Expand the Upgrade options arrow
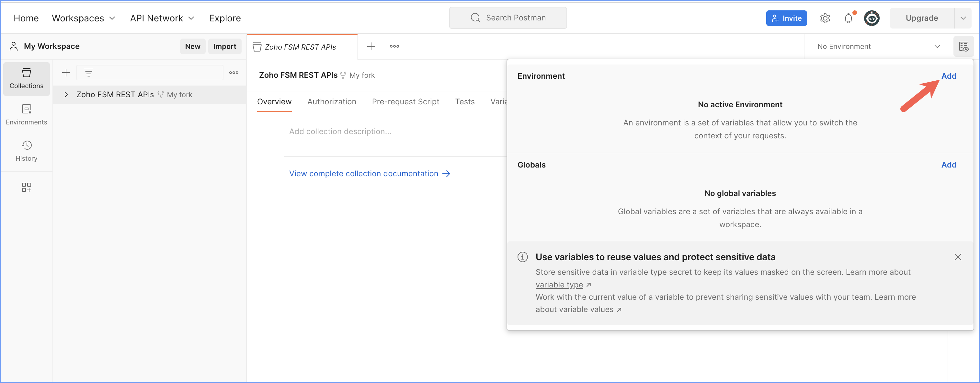 pos(963,18)
